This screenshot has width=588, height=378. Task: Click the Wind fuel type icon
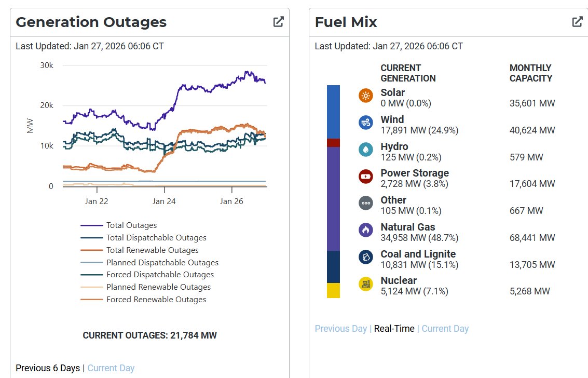pos(366,123)
